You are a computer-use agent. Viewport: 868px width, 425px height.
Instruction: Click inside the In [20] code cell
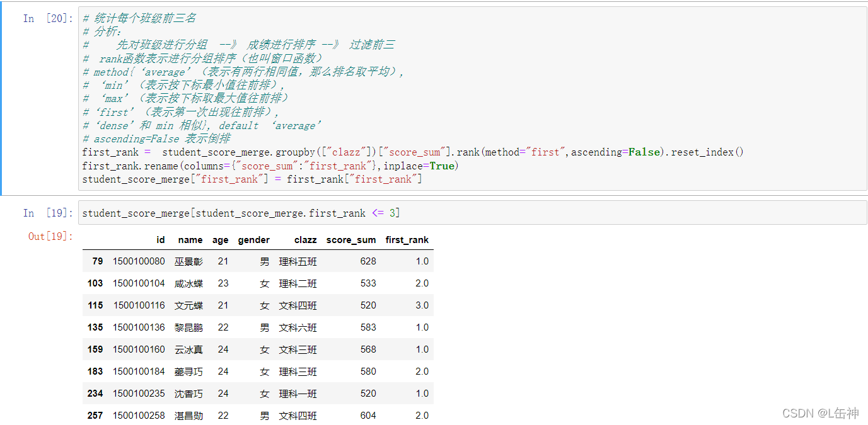click(x=472, y=98)
